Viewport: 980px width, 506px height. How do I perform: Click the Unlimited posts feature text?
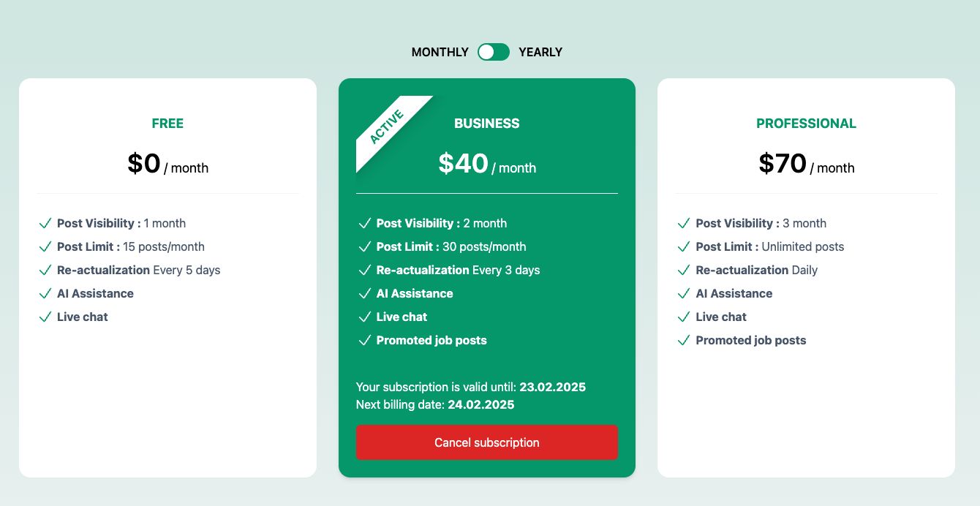pos(802,246)
